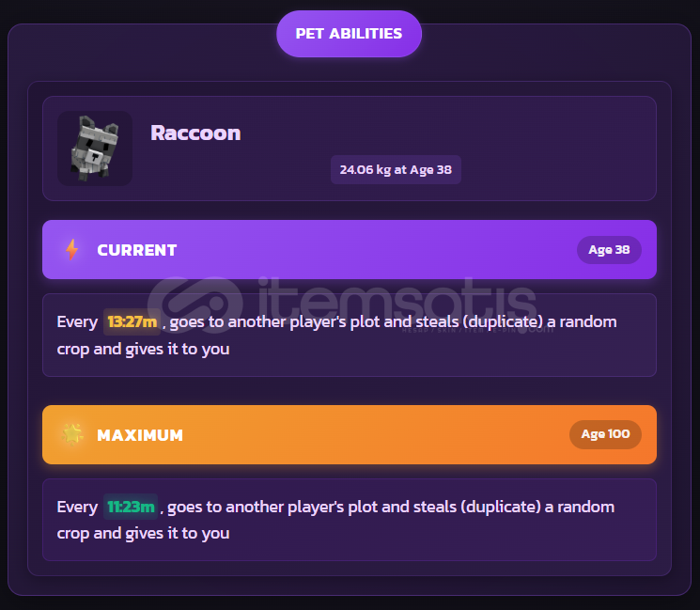Click the star icon beside MAXIMUM
This screenshot has height=610, width=700.
tap(72, 434)
